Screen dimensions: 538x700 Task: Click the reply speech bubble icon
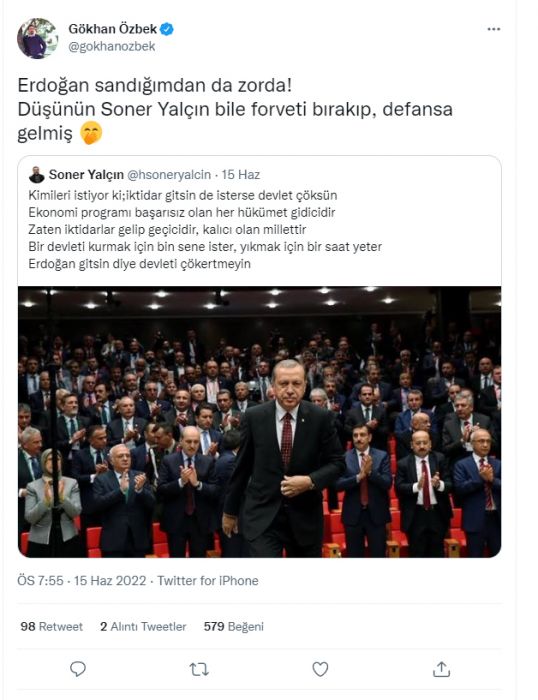coord(78,669)
